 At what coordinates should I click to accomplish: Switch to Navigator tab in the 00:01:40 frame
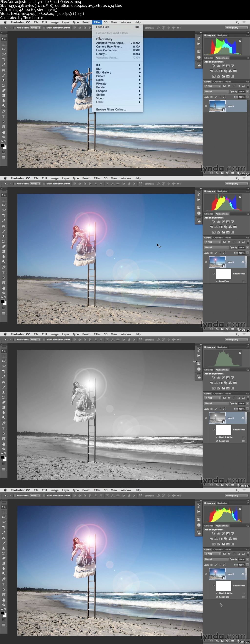pyautogui.click(x=222, y=191)
